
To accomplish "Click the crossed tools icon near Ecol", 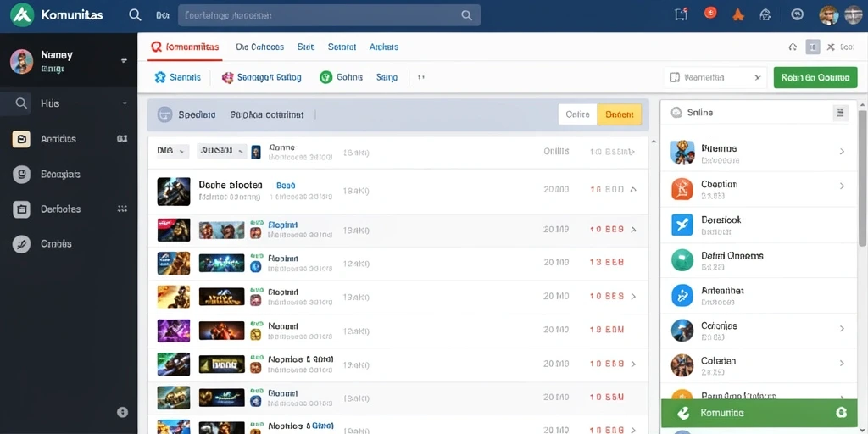I will coord(831,47).
